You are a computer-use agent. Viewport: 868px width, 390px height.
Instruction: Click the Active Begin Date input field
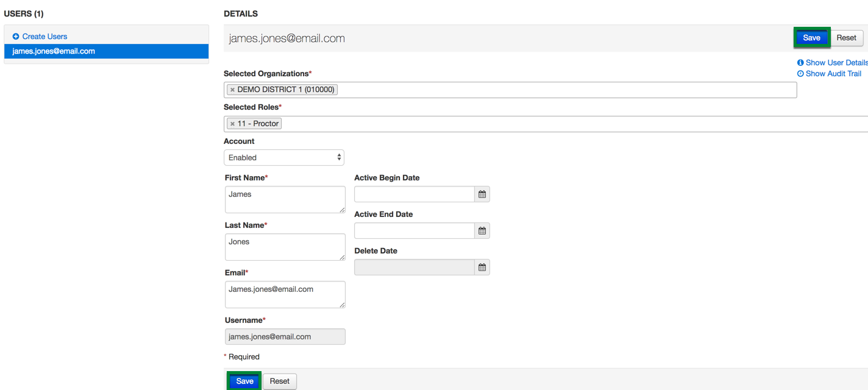[x=414, y=194]
